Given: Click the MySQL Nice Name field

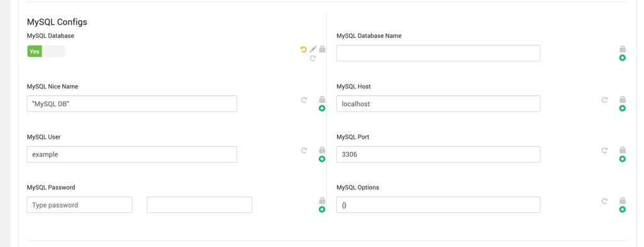Looking at the screenshot, I should click(x=132, y=104).
